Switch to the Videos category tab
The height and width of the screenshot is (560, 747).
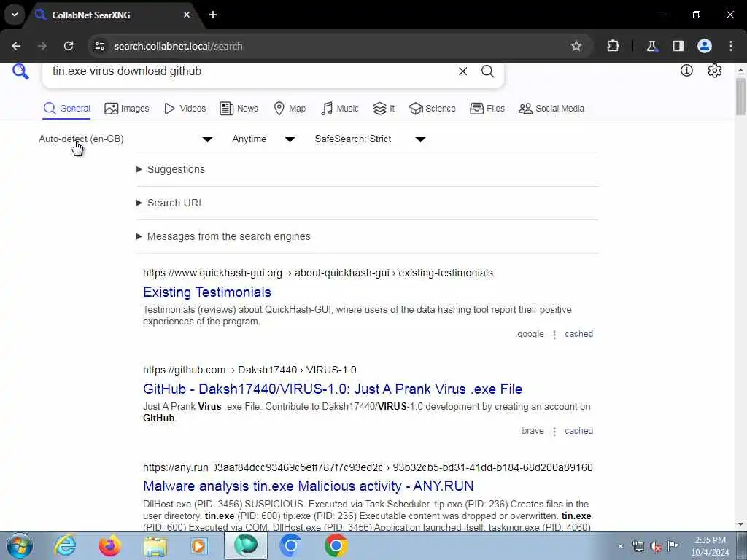185,109
